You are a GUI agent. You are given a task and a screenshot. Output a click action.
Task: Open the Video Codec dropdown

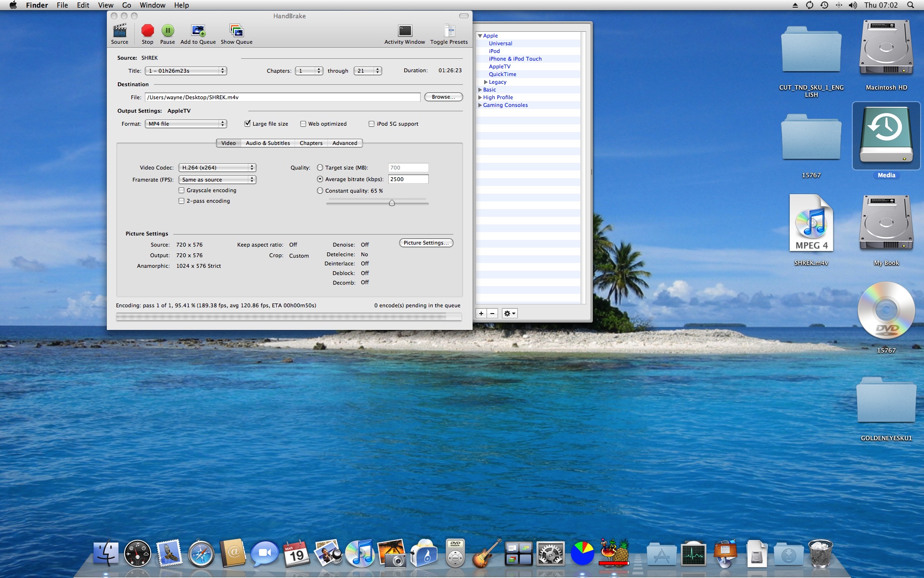(217, 168)
